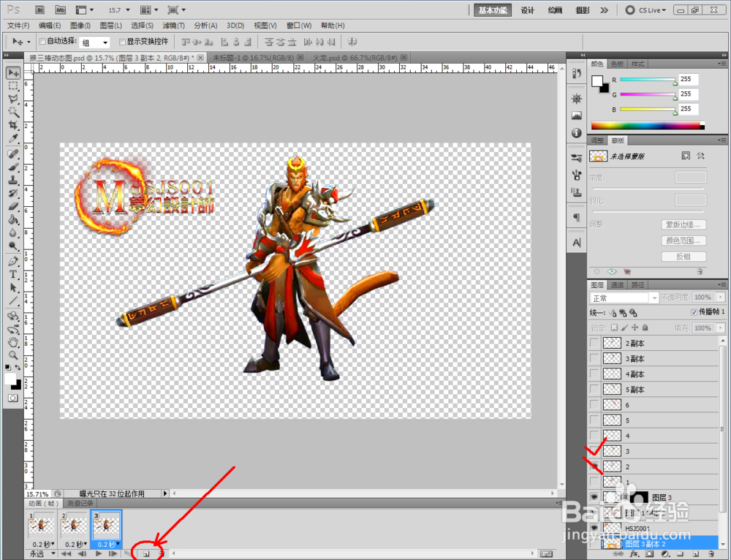
Task: Switch to the 火龙.psd document tab
Action: pyautogui.click(x=355, y=58)
